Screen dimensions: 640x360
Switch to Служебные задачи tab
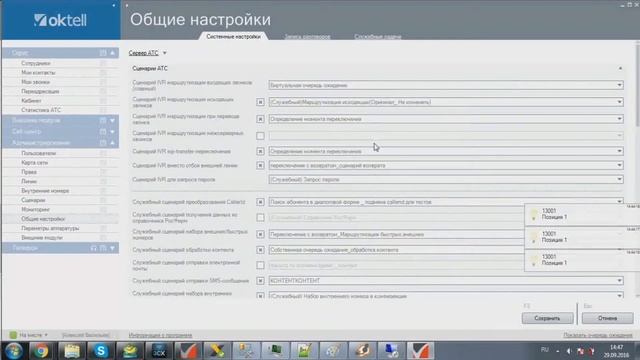pyautogui.click(x=378, y=36)
